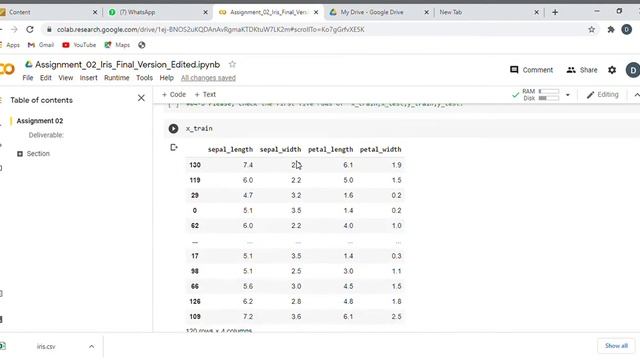
Task: Open the Editing mode selector
Action: point(602,95)
